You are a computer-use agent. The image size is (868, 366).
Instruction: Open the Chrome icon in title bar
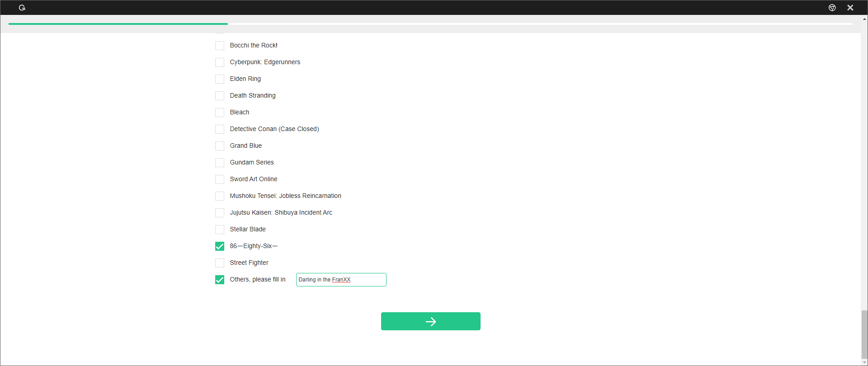click(832, 8)
